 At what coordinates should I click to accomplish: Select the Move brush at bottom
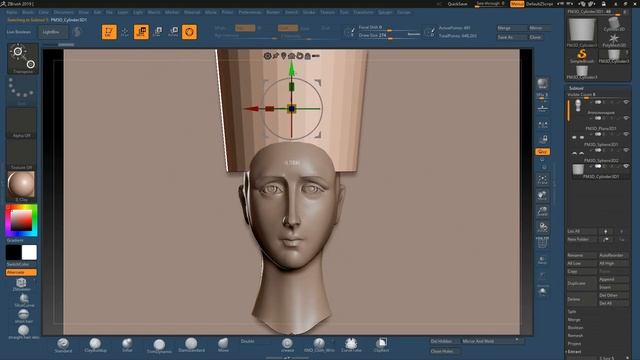[x=223, y=345]
